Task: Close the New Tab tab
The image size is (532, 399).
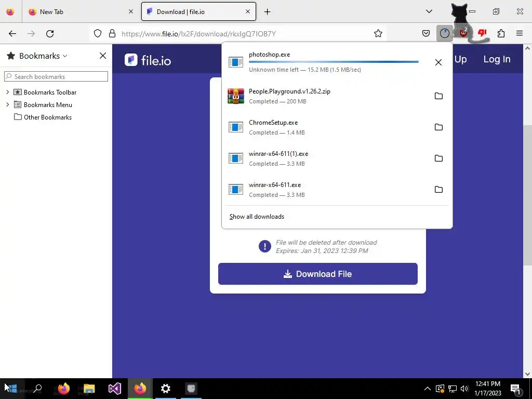Action: (x=131, y=11)
